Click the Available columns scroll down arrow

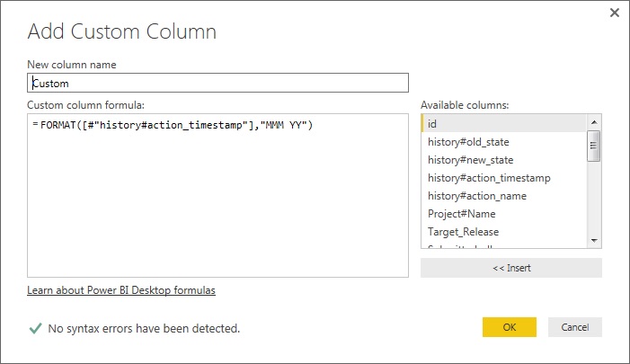(594, 241)
